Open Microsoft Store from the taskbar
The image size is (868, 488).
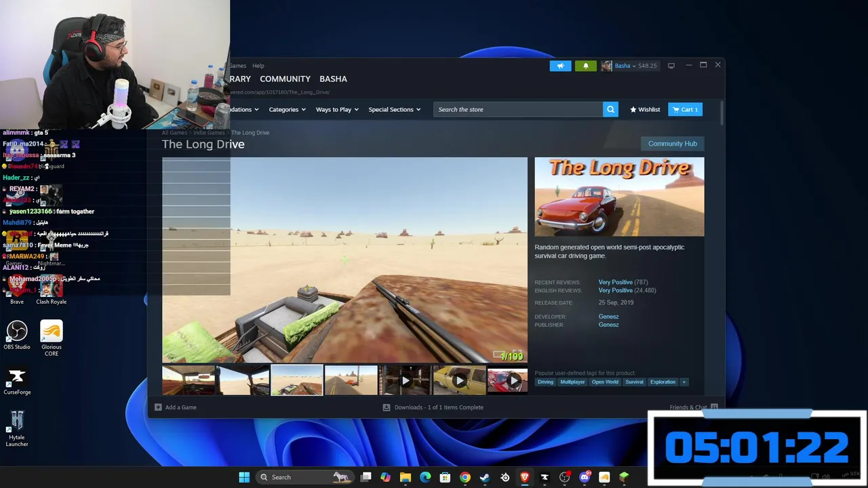point(445,477)
